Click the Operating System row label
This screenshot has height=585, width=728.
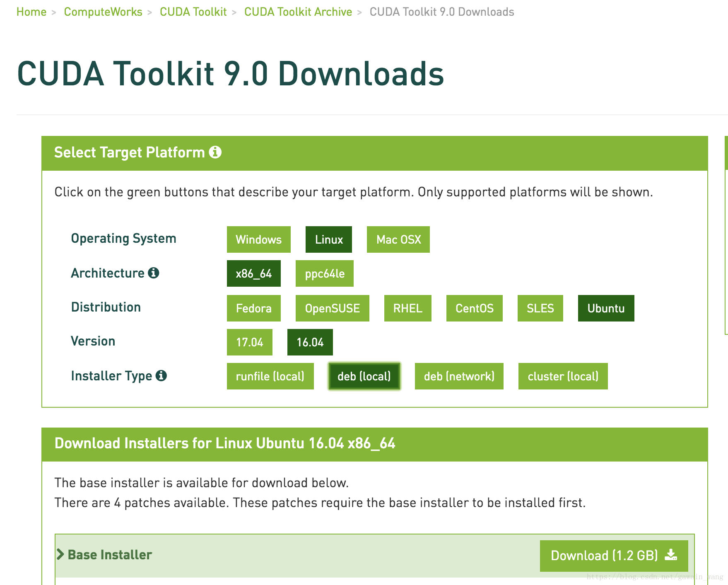coord(124,239)
